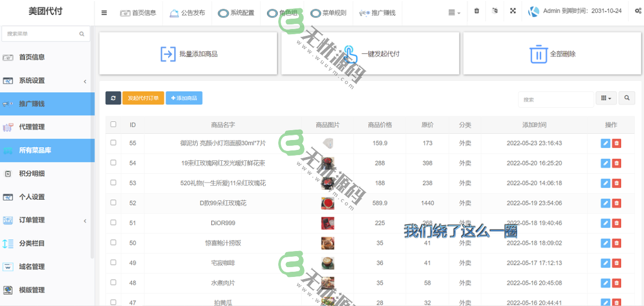Open 菜单规则 from the top tab bar
Viewport: 644px width, 306px height.
327,13
